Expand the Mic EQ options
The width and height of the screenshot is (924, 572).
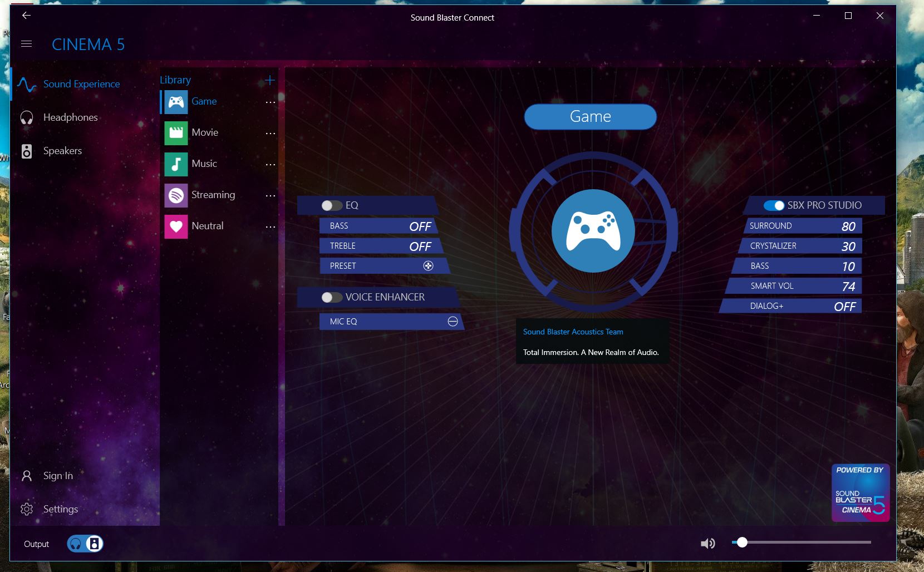point(453,322)
